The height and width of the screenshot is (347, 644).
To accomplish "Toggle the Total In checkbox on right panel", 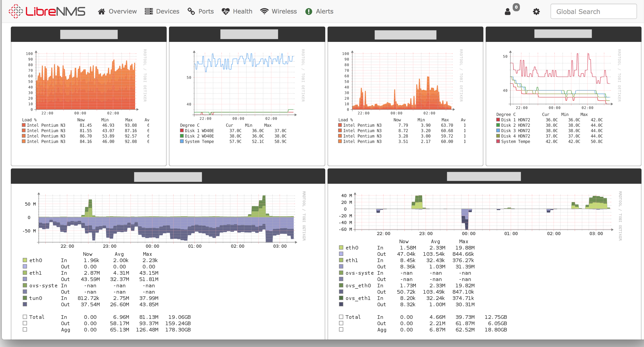I will (x=341, y=317).
